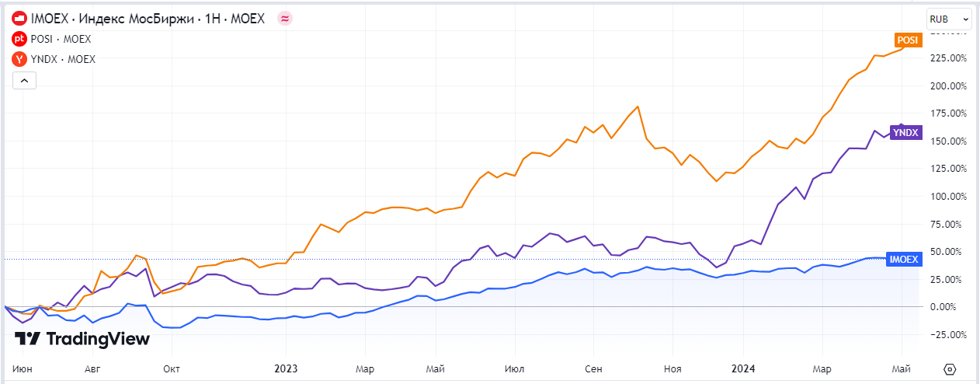Select the IMOEX Индекс МосБиржи legend title

tap(147, 19)
